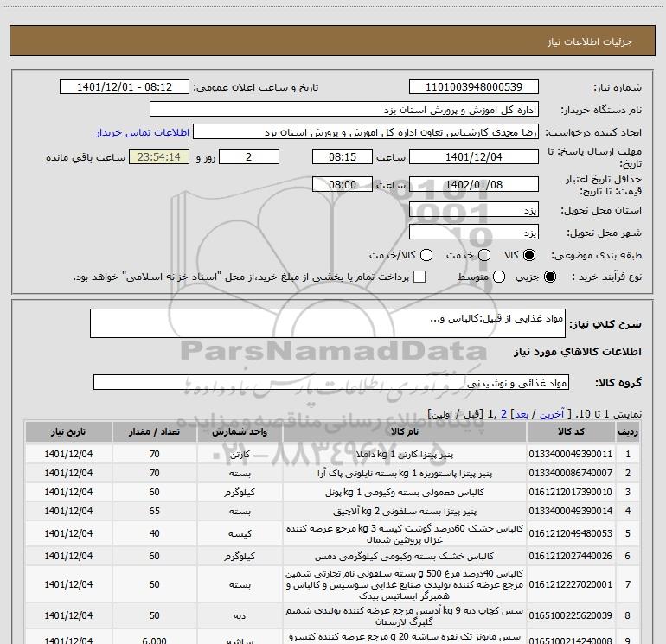Click the buyer organization name field

point(344,110)
